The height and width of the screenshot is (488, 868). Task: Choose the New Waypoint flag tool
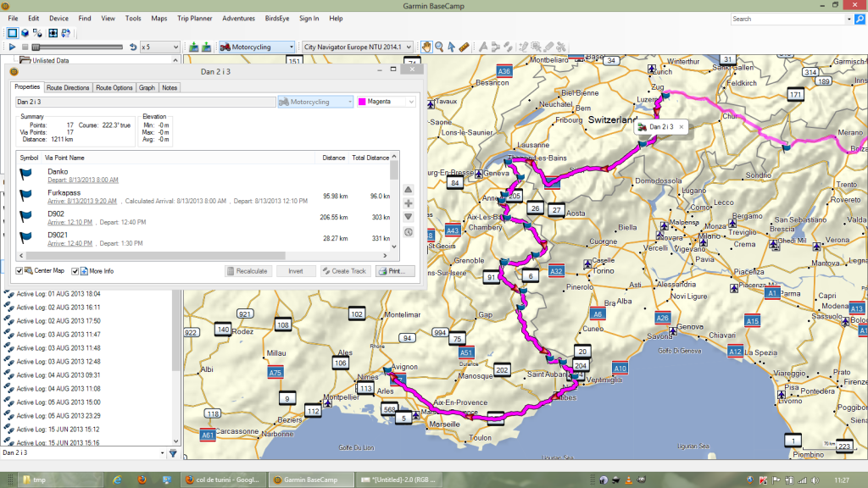[483, 47]
